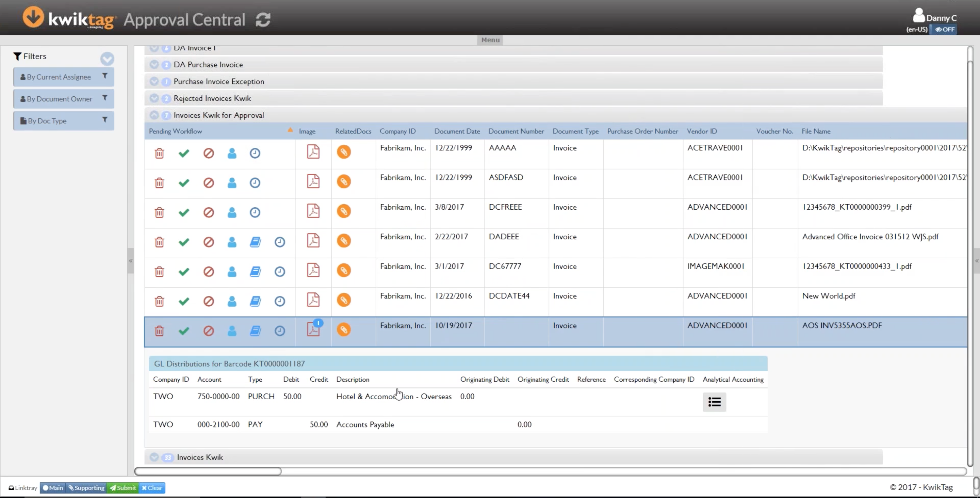
Task: Open the By Document Owner filter
Action: 64,99
